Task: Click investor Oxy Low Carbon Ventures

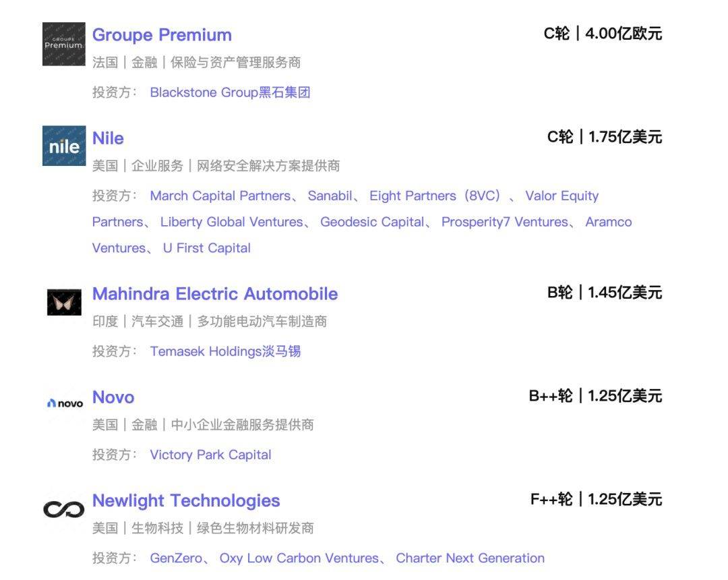Action: click(x=299, y=558)
